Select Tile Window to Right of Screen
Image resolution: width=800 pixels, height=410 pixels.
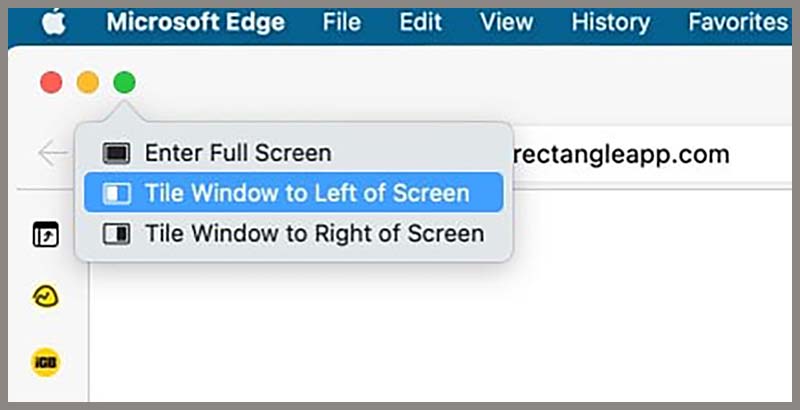314,234
